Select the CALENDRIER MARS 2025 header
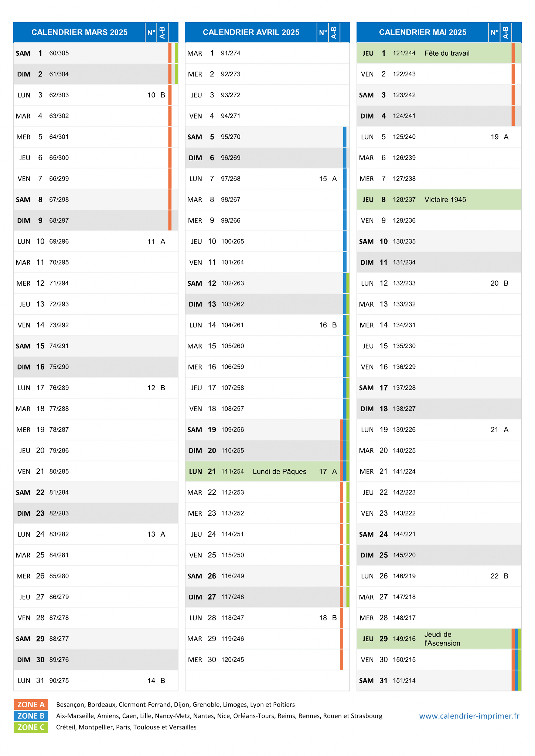Viewport: 535px width, 756px height. coord(79,32)
